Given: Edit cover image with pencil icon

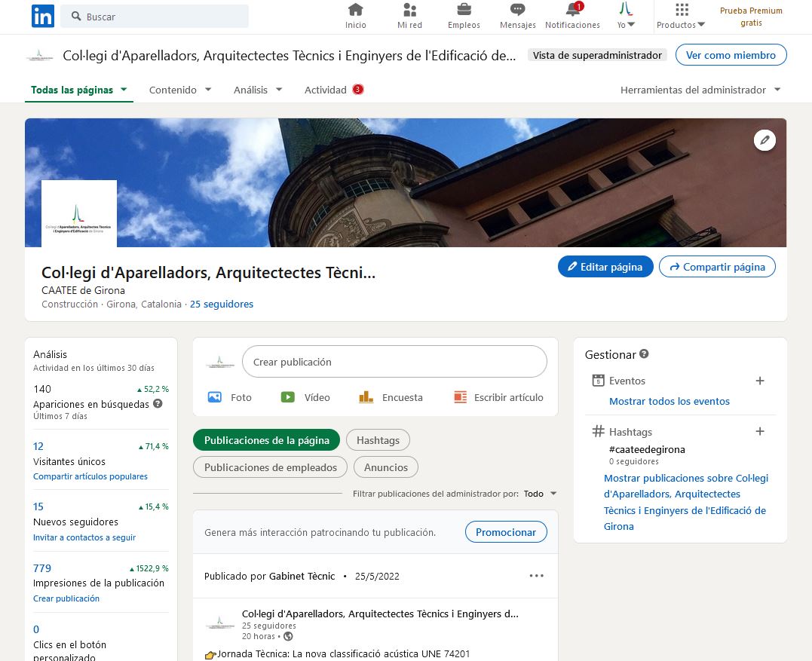Looking at the screenshot, I should (x=765, y=139).
